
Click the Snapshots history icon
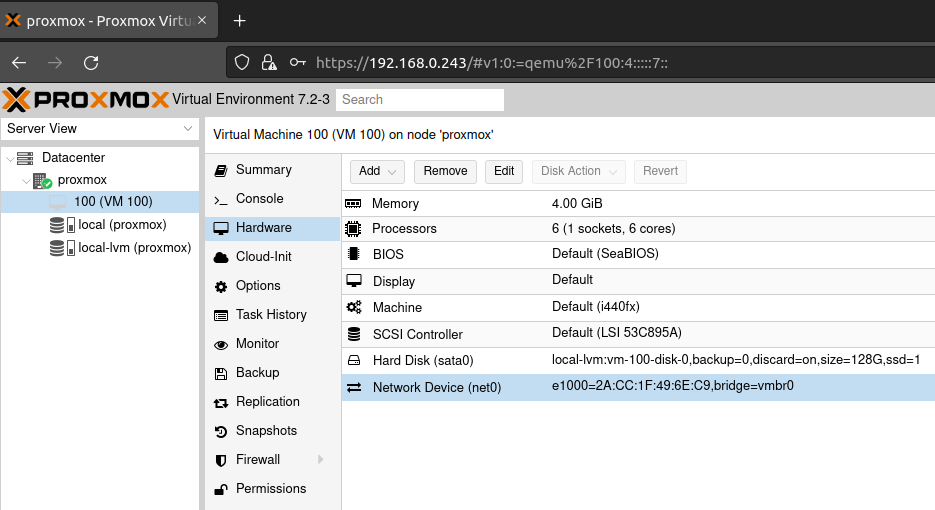point(221,431)
